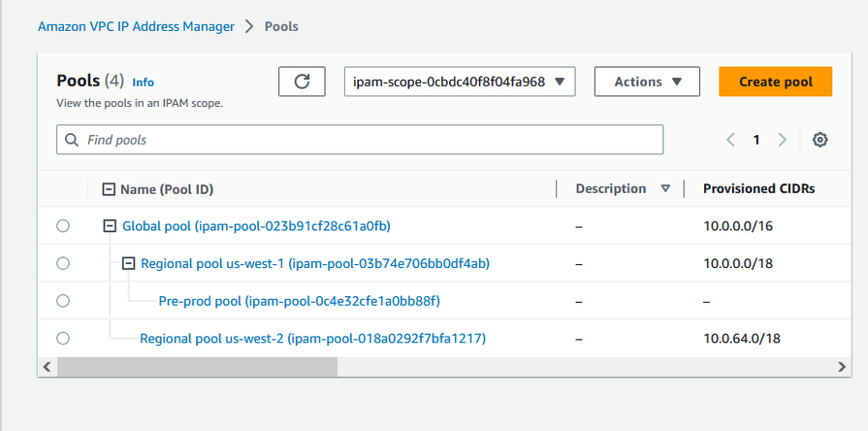Collapse the Regional pool us-west-1 node
The height and width of the screenshot is (431, 868).
[x=128, y=263]
